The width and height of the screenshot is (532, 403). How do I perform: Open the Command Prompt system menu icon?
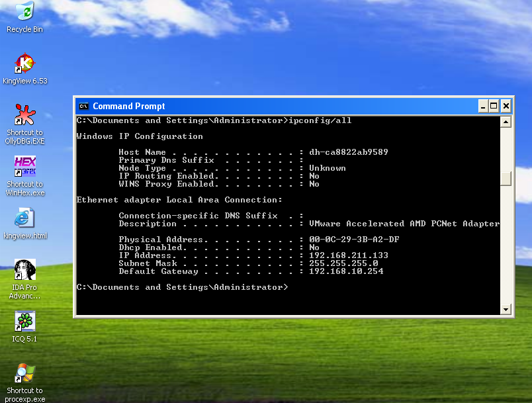[x=83, y=106]
